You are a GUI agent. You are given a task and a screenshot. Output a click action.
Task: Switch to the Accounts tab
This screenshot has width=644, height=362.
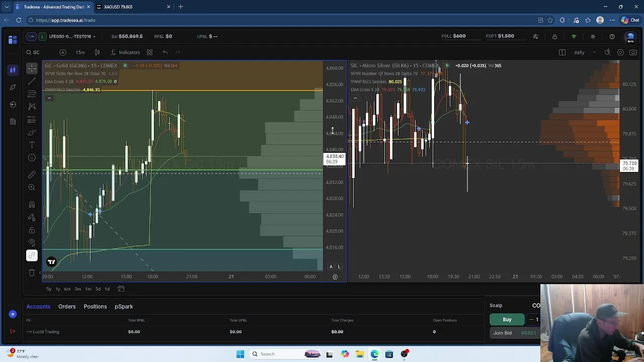[38, 306]
